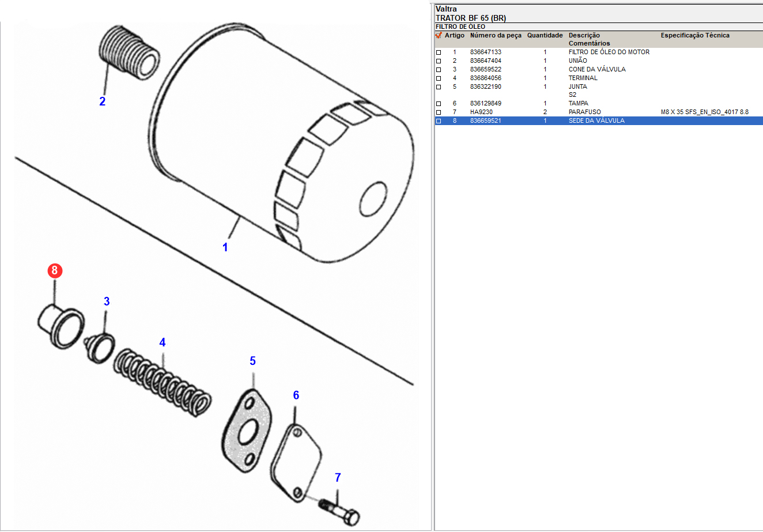Screen dimensions: 763x532
Task: Click callout number 1 on the oil filter
Action: pyautogui.click(x=225, y=247)
